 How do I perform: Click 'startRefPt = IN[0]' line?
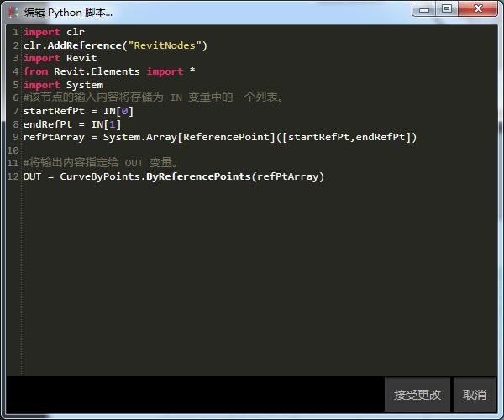(78, 111)
